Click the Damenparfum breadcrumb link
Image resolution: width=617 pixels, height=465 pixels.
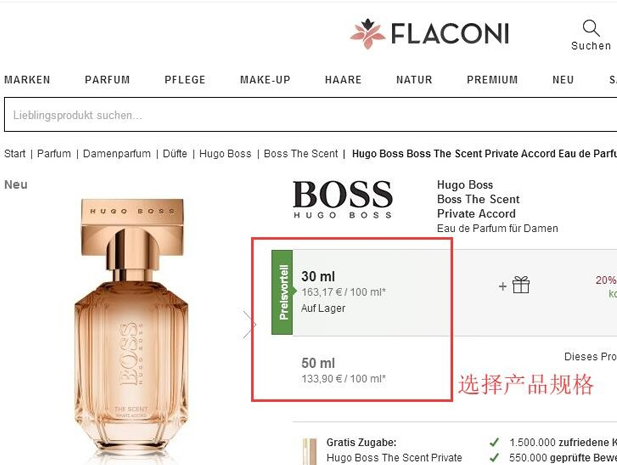tap(117, 153)
